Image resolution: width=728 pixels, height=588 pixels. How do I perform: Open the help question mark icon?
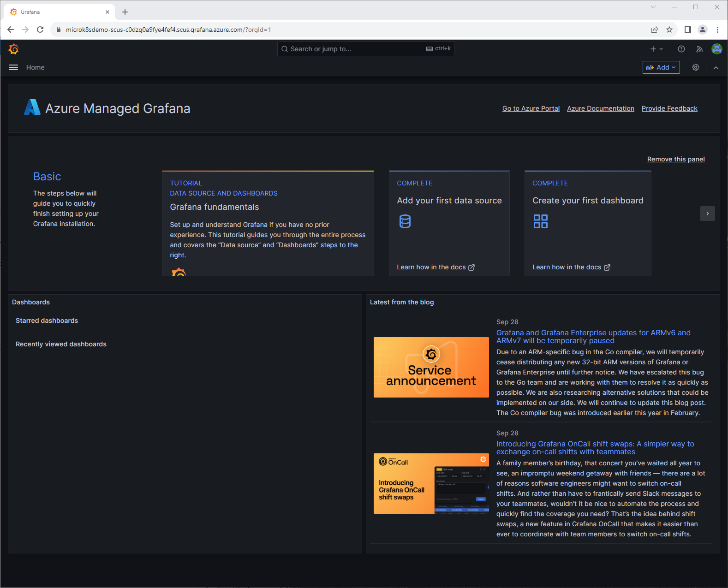(681, 49)
